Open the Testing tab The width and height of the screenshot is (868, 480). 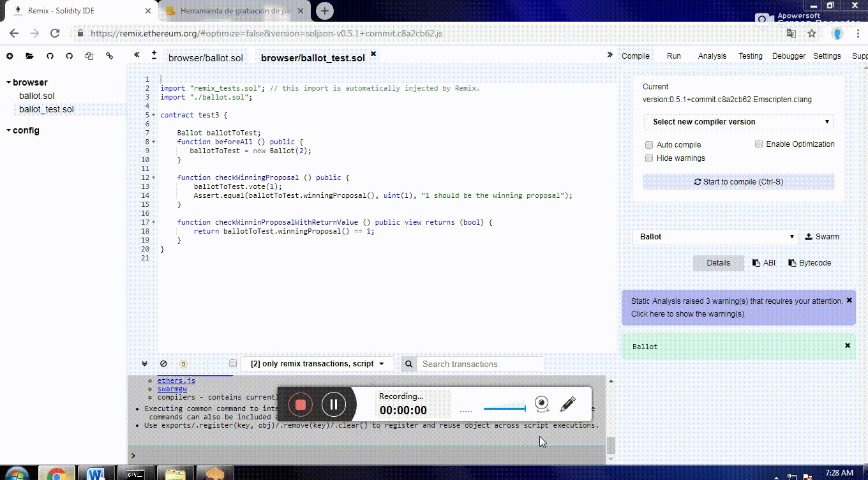(751, 56)
